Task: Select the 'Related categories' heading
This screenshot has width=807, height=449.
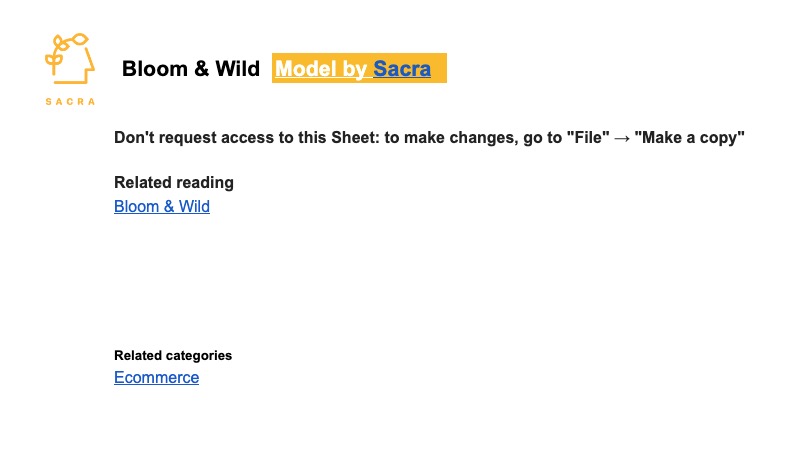Action: tap(173, 355)
